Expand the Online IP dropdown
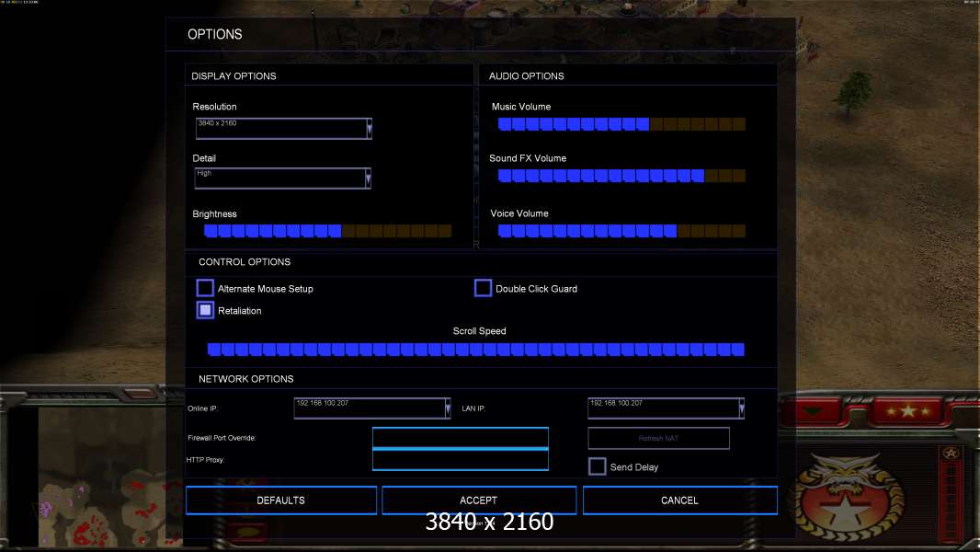 click(448, 408)
